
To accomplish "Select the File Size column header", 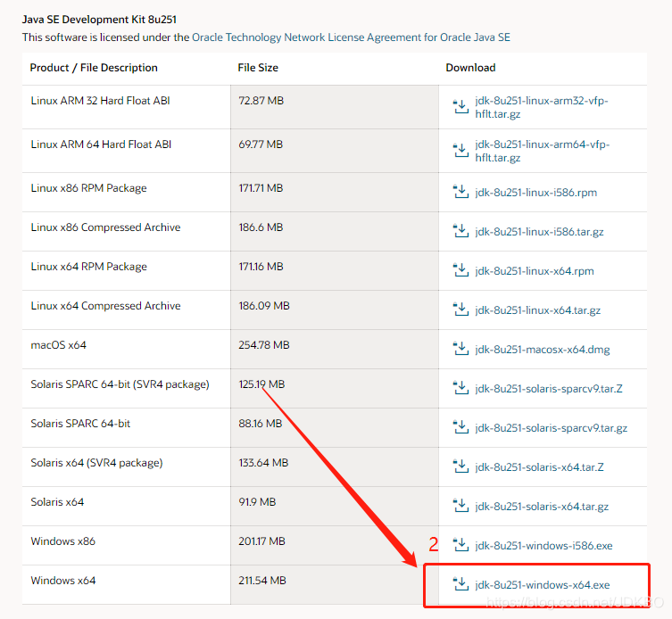I will [x=258, y=68].
